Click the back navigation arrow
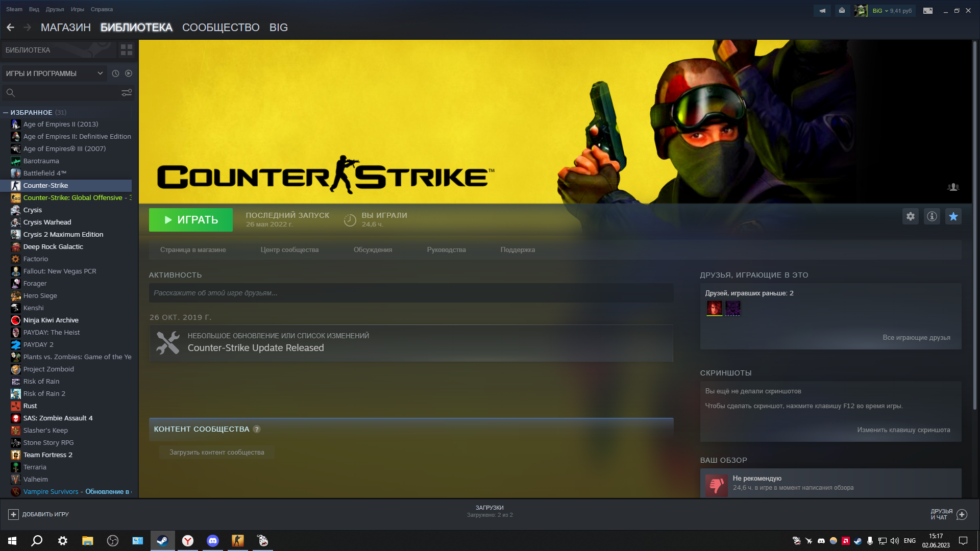Screen dimensions: 980x551 [11, 28]
